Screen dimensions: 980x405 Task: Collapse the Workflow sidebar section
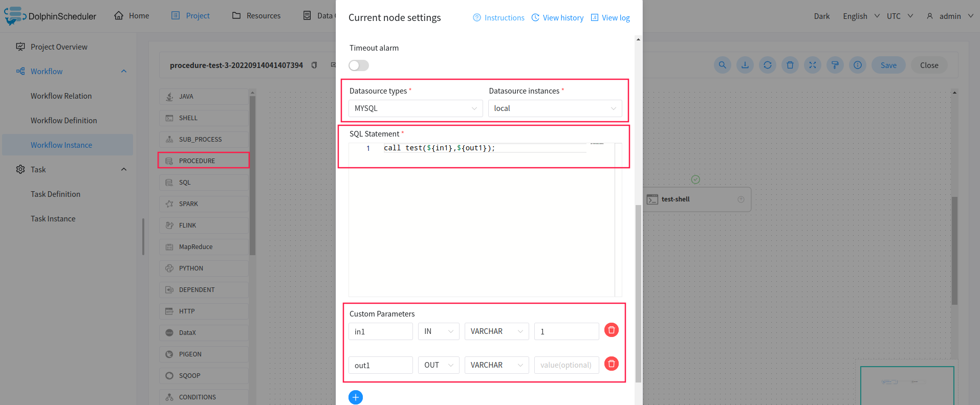click(124, 71)
